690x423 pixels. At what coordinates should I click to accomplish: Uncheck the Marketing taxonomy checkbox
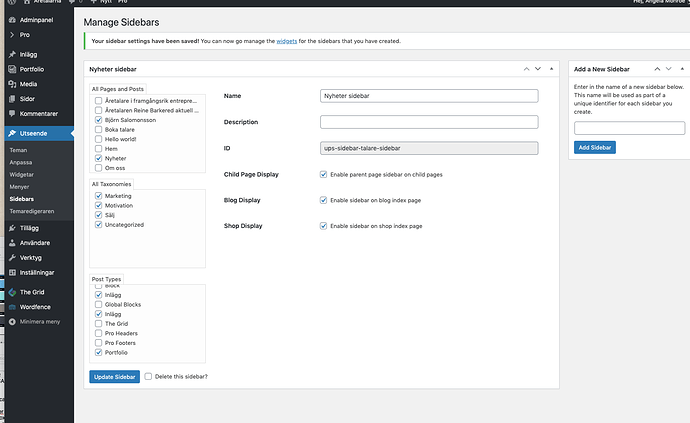99,196
